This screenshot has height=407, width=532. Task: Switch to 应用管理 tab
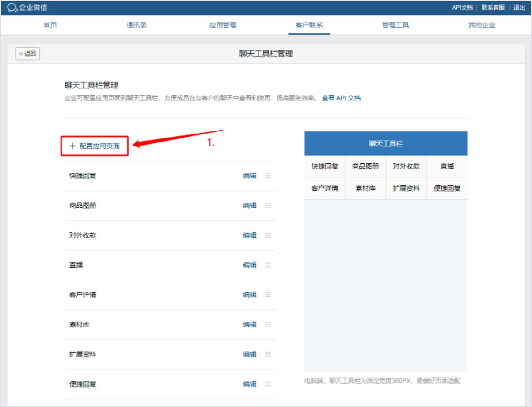223,25
